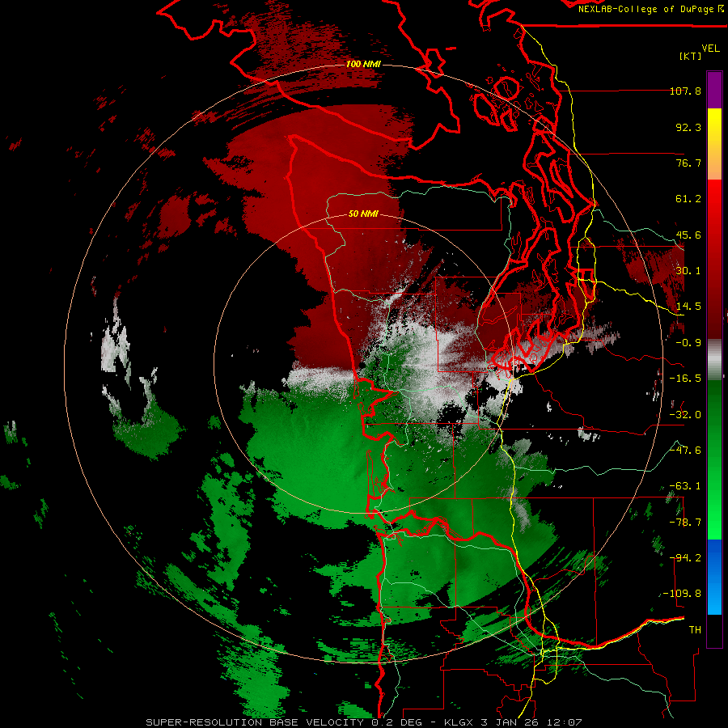Select the -32.0 legend value
728x728 pixels.
(685, 415)
